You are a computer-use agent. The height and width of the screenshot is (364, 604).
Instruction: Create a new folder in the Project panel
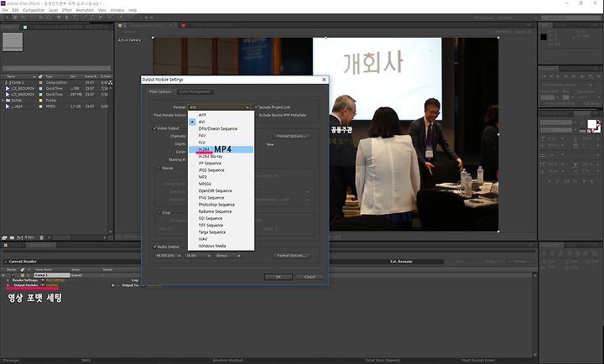pos(12,237)
